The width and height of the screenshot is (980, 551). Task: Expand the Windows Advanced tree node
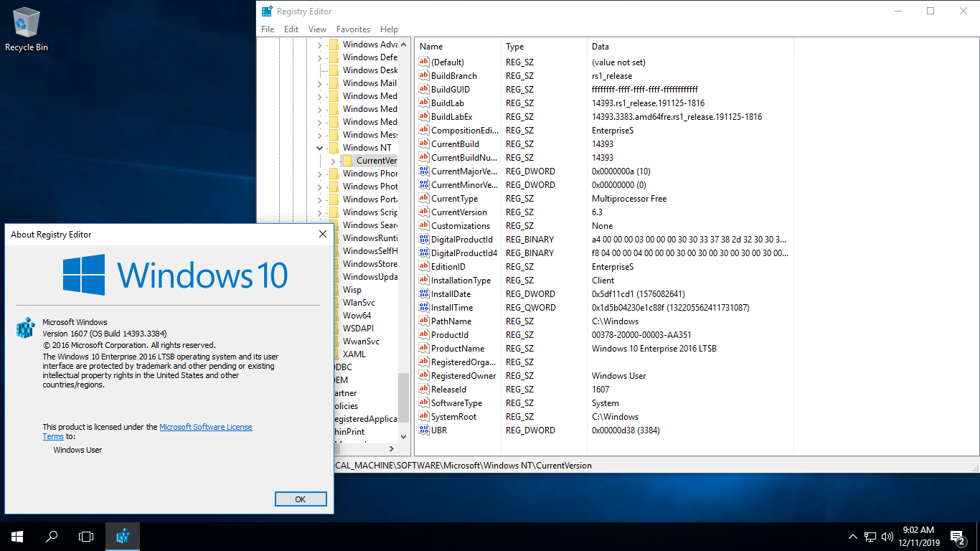(320, 44)
